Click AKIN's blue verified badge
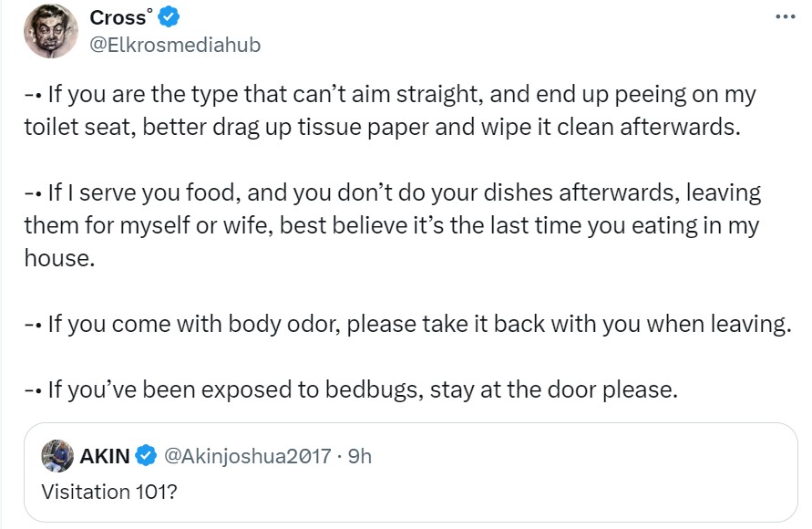812x529 pixels. click(146, 455)
